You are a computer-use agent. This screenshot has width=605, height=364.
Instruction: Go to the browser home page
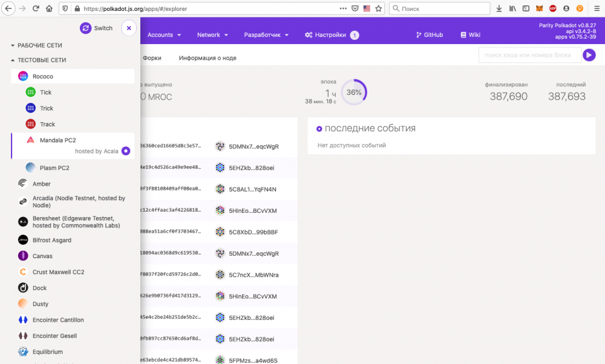(49, 8)
